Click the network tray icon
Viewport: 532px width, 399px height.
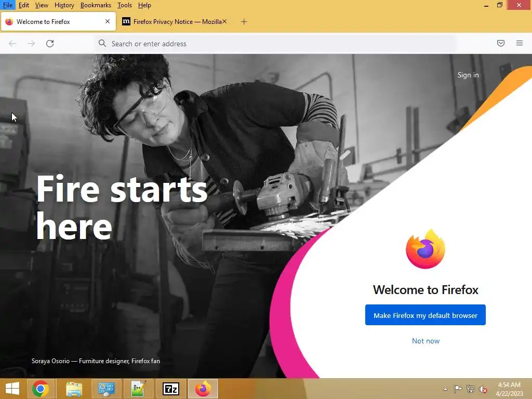[x=471, y=389]
